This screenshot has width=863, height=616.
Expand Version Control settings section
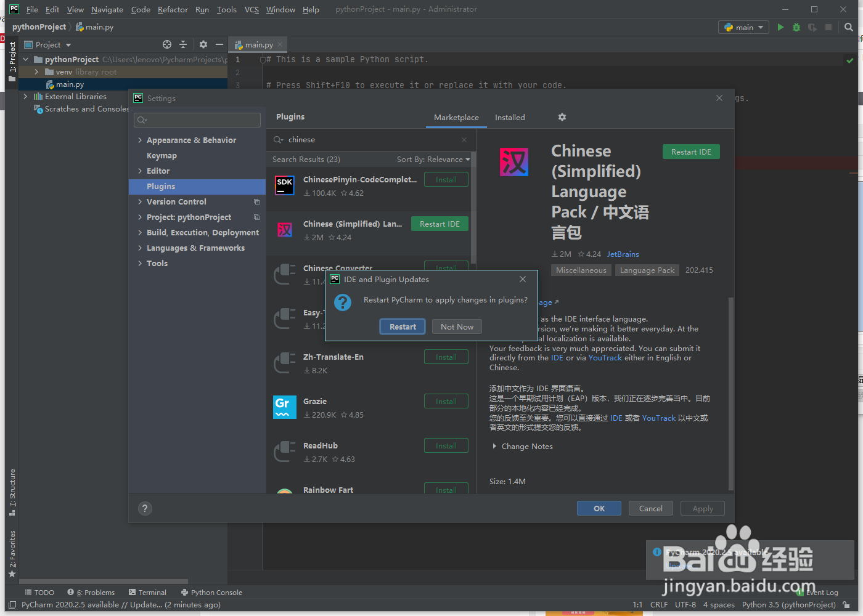(x=140, y=201)
